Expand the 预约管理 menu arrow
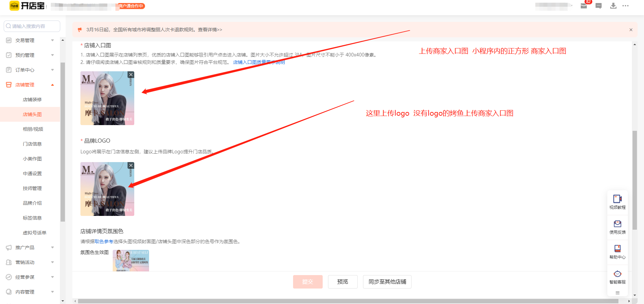The height and width of the screenshot is (304, 644). pyautogui.click(x=52, y=55)
